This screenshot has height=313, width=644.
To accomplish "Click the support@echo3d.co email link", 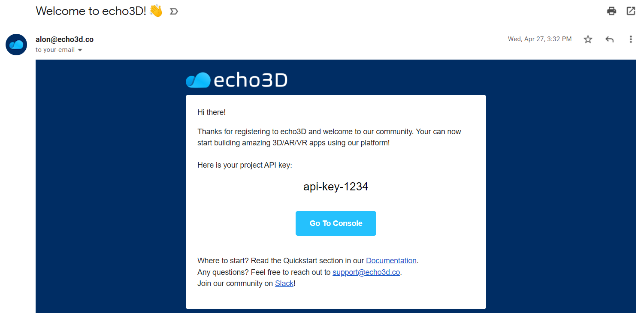I will coord(366,272).
